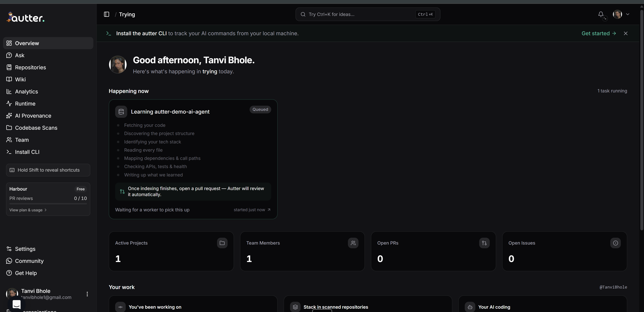Click the AI Provenance sparkle icon
Screen dimensions: 644x312
tap(9, 116)
